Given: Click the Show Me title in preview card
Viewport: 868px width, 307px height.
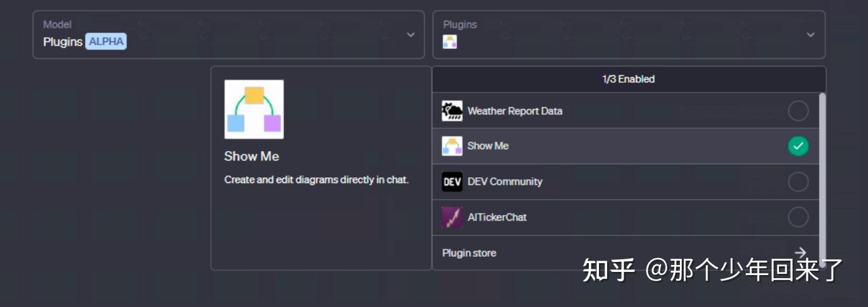Looking at the screenshot, I should coord(251,157).
